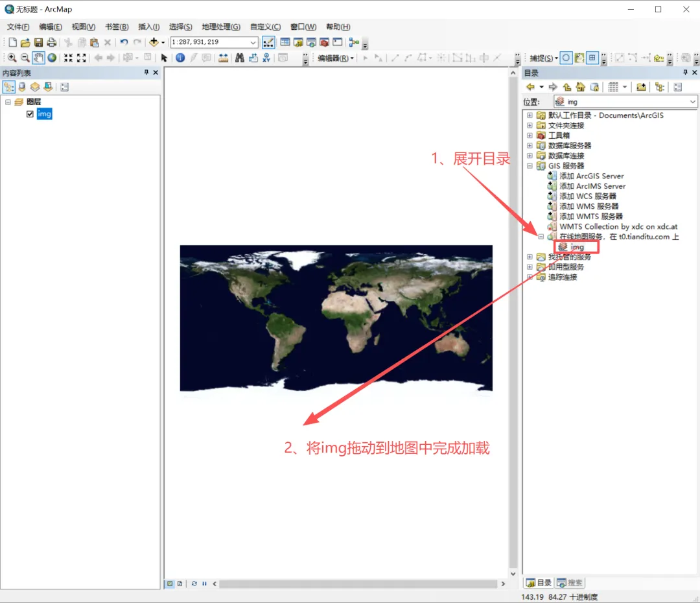Open an existing map document
The height and width of the screenshot is (603, 700).
25,42
